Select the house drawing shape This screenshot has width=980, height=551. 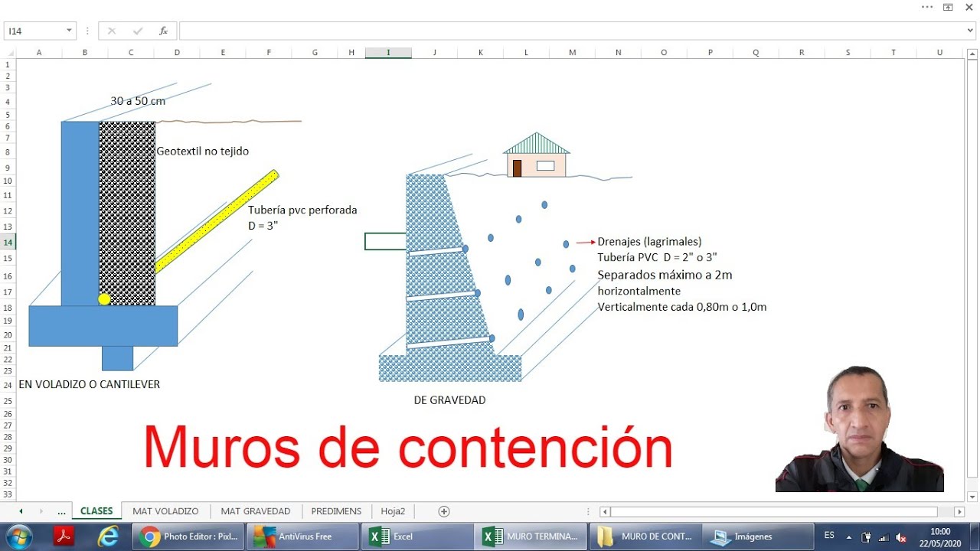[537, 155]
